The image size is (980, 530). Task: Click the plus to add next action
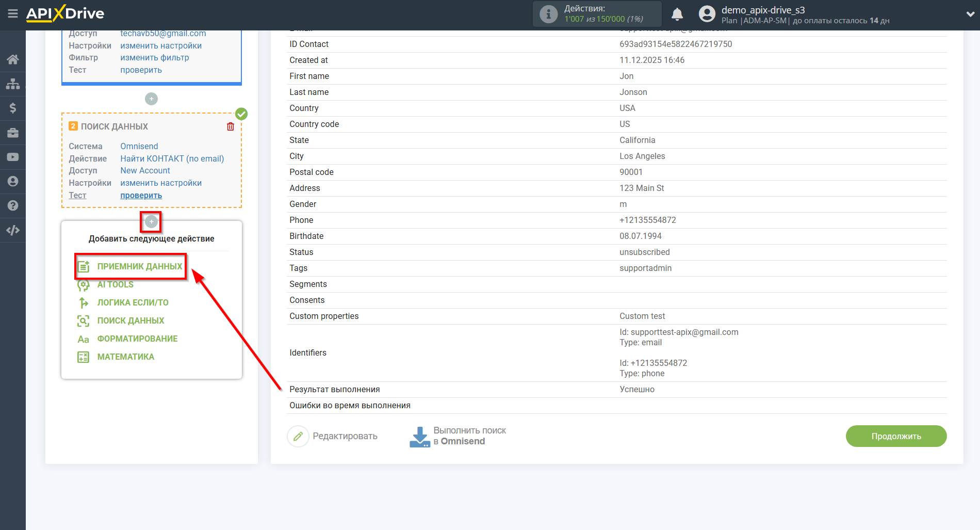point(151,221)
